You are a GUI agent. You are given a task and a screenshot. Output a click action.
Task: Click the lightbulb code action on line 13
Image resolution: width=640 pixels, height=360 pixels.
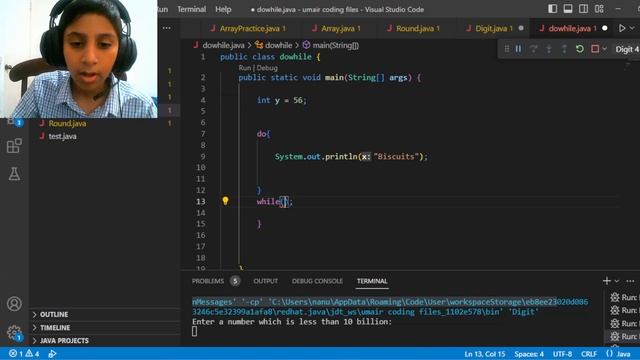click(225, 200)
